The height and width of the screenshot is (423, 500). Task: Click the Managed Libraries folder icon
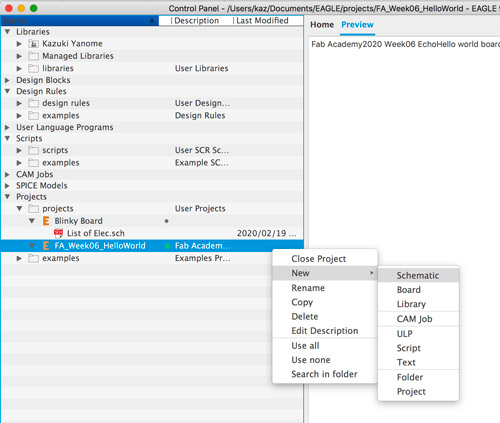coord(33,56)
